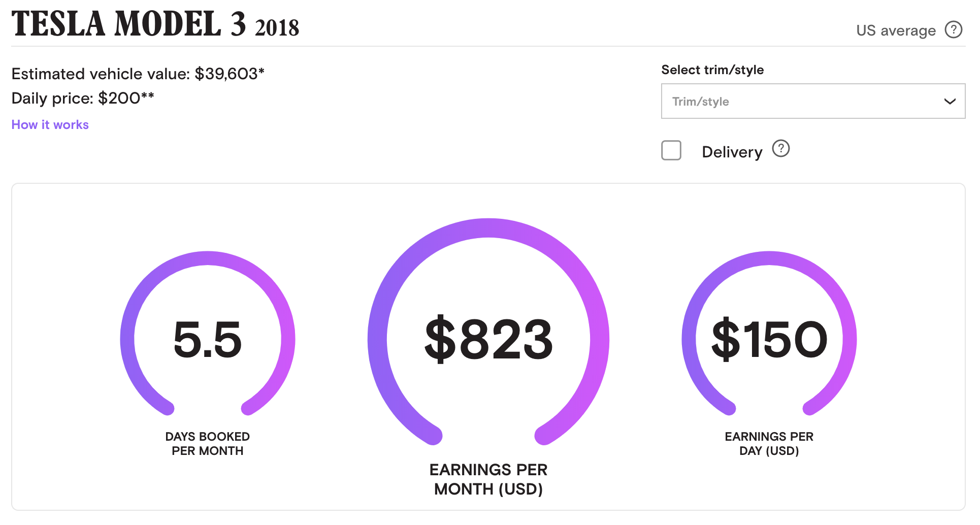The height and width of the screenshot is (525, 980).
Task: Click the estimated vehicle value text
Action: [x=138, y=74]
